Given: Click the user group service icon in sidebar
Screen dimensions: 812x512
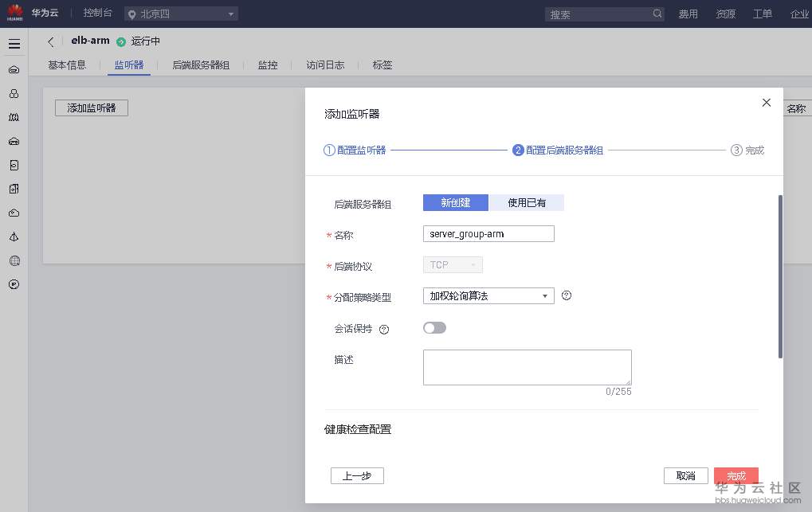Looking at the screenshot, I should pos(14,93).
